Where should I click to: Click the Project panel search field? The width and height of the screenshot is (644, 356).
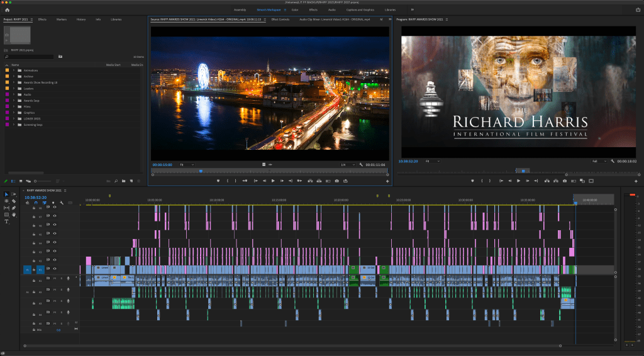pyautogui.click(x=30, y=57)
